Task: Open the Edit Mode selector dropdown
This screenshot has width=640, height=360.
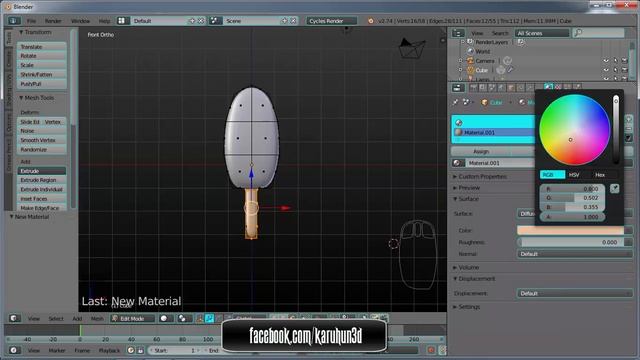Action: click(x=132, y=318)
